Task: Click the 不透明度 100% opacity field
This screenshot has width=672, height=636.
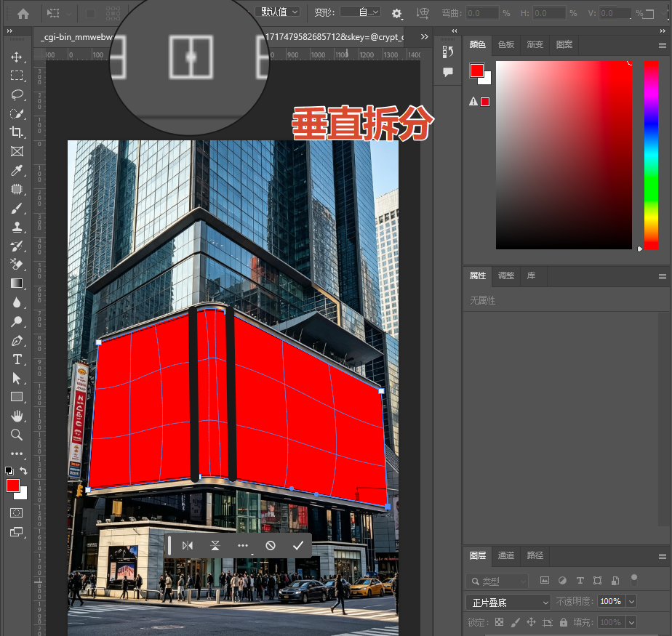Action: (611, 602)
